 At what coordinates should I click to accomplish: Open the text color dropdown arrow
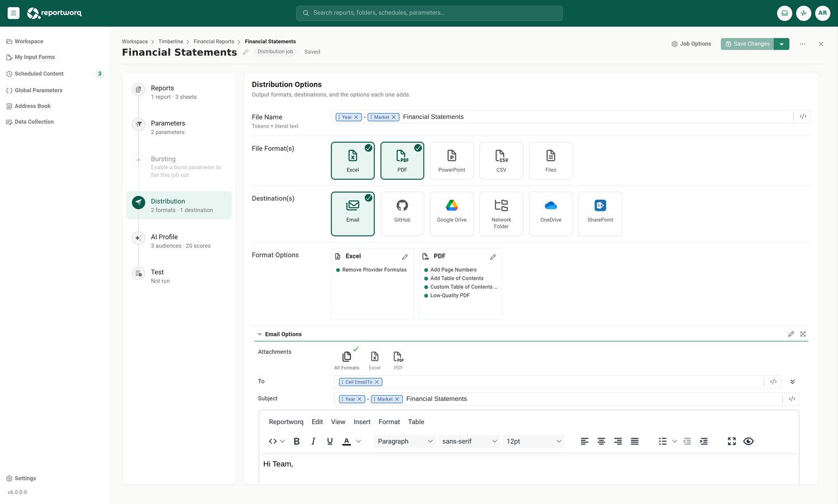pyautogui.click(x=359, y=441)
